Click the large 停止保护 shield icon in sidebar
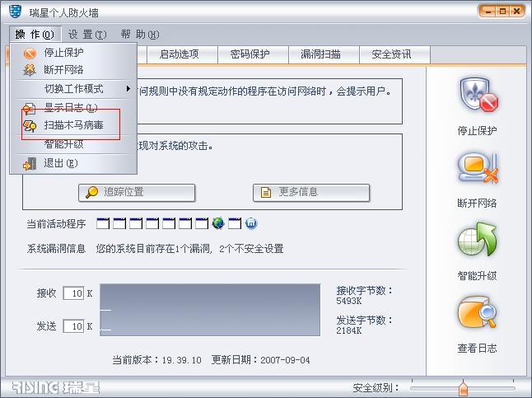532x398 pixels. pos(478,95)
